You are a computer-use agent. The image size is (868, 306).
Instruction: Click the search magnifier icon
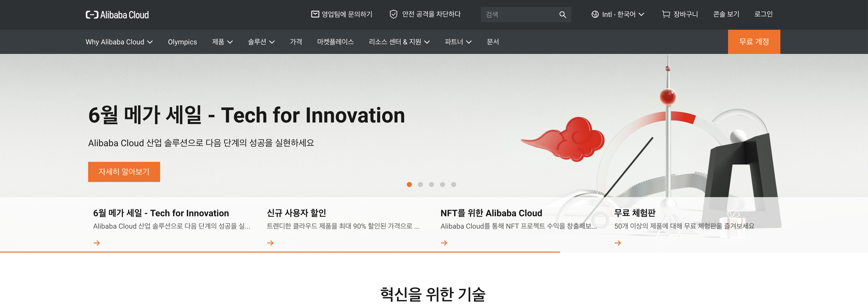(x=562, y=15)
